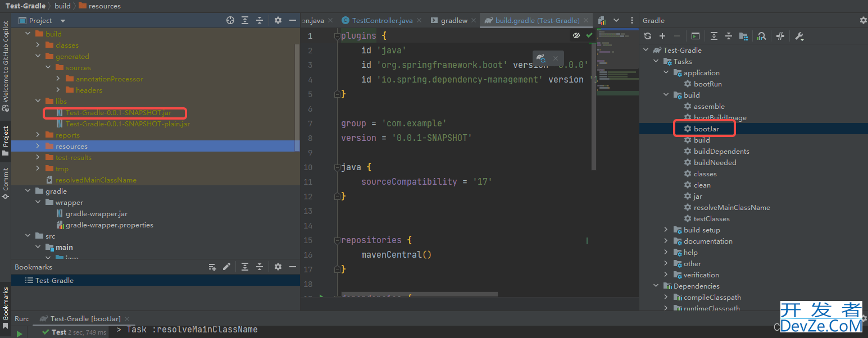Expand the documentation tasks group
The width and height of the screenshot is (868, 338).
pos(666,241)
